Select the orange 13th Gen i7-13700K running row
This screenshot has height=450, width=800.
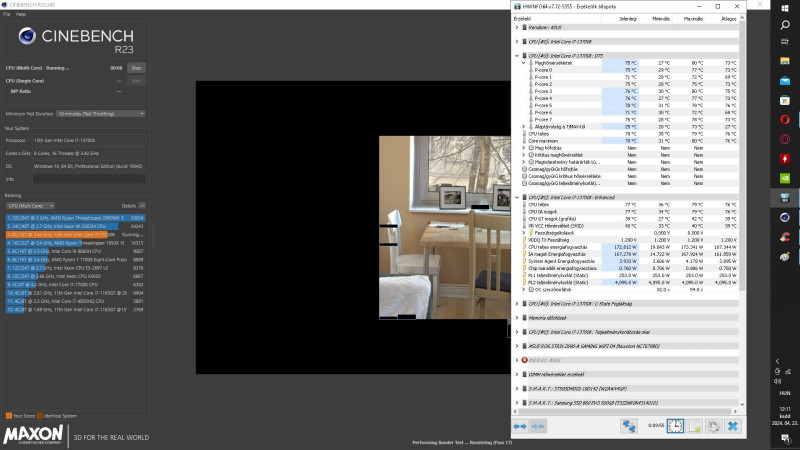tap(75, 235)
